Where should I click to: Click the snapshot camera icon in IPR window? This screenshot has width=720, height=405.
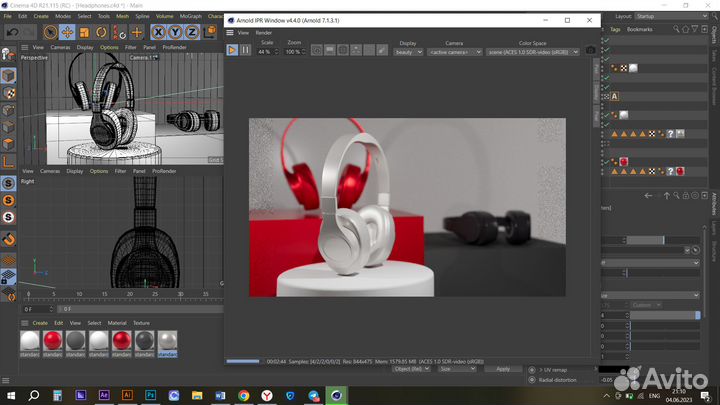click(590, 50)
